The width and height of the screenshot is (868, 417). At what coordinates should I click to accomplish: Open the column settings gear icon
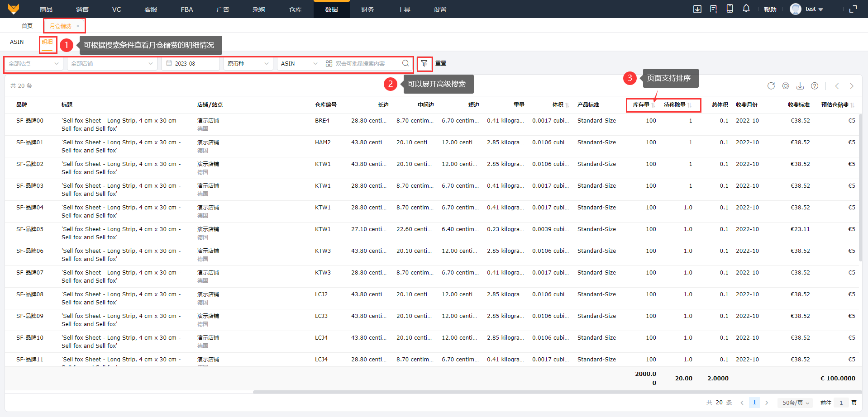click(786, 86)
